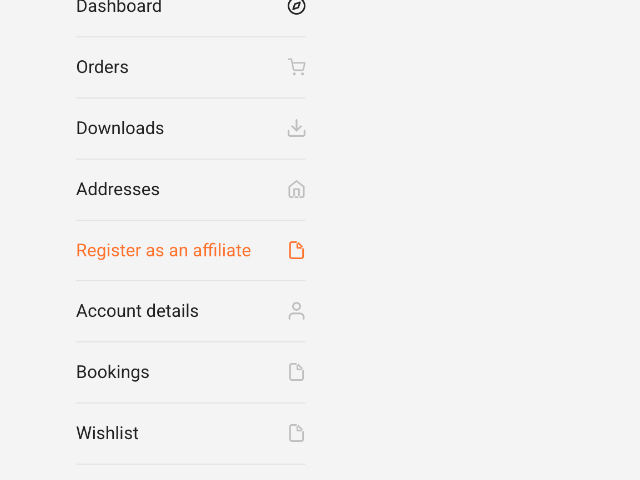Click the Downloads label text

pos(120,128)
